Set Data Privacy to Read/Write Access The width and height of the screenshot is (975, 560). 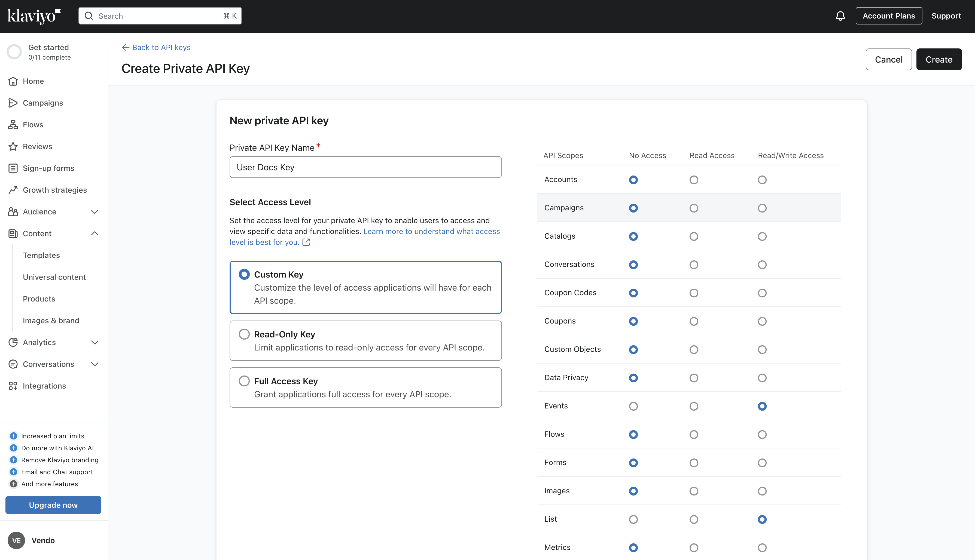762,378
